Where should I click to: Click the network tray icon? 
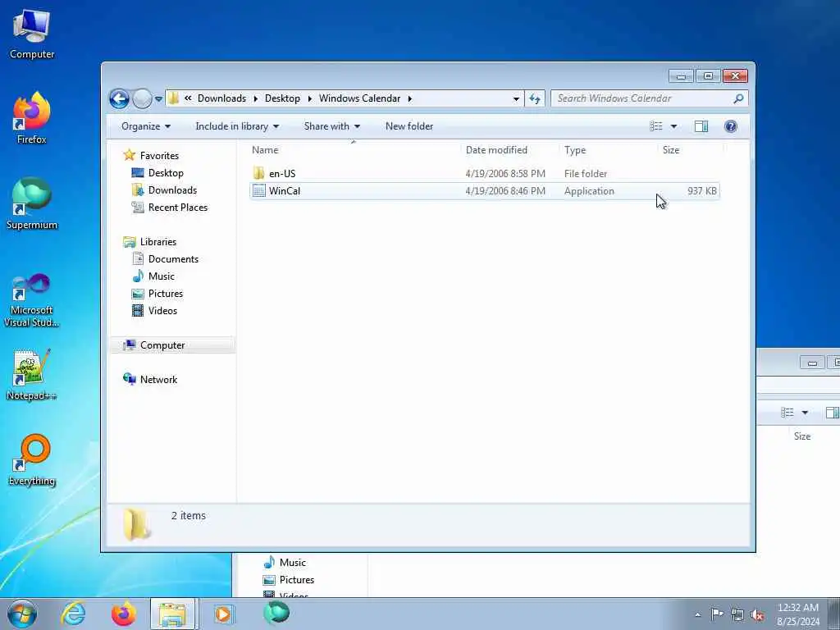tap(737, 614)
